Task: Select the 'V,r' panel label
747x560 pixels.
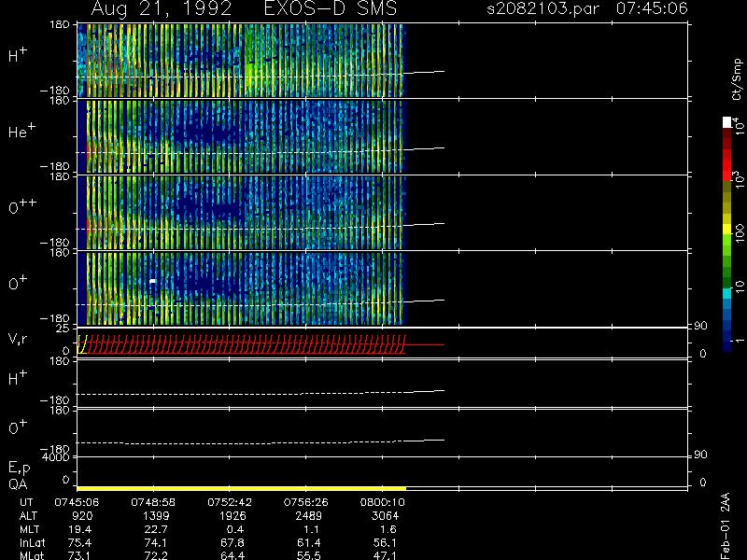Action: click(18, 339)
